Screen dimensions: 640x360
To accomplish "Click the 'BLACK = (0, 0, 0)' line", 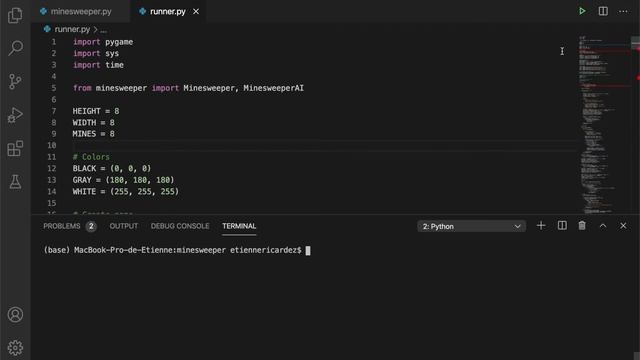I will click(112, 168).
